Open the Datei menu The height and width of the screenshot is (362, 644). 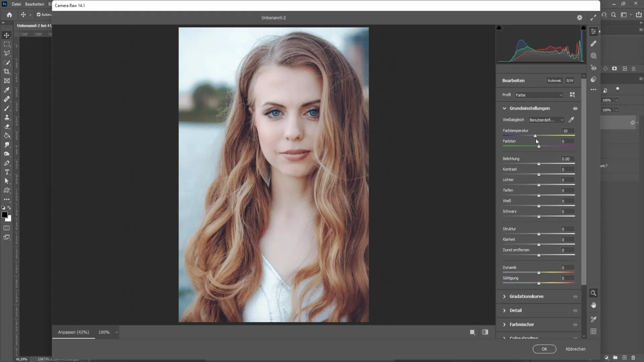pos(16,4)
